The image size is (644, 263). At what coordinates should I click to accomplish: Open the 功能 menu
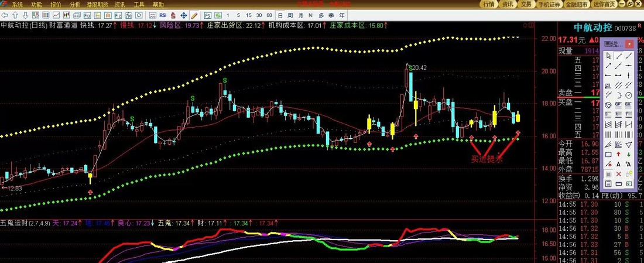(36, 5)
